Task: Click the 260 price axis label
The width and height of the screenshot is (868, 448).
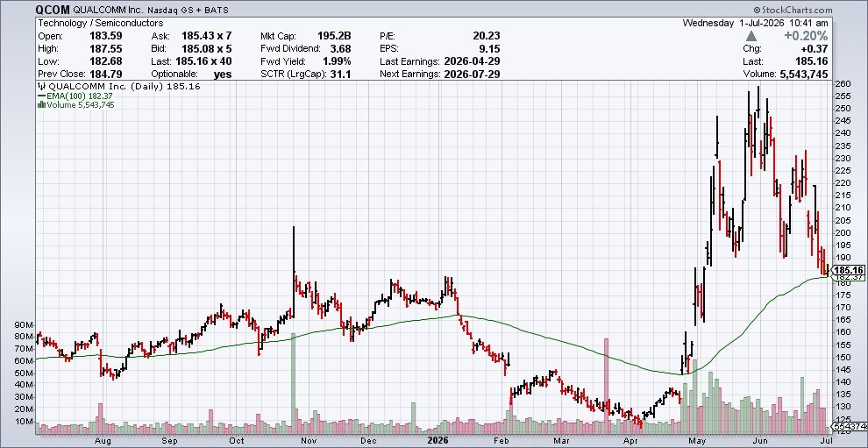Action: click(x=843, y=83)
